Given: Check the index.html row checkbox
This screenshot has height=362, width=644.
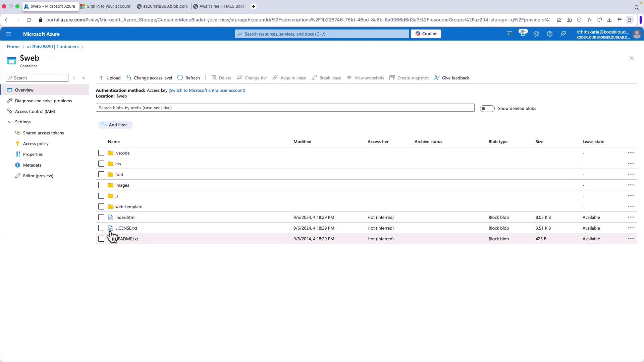Looking at the screenshot, I should point(101,217).
